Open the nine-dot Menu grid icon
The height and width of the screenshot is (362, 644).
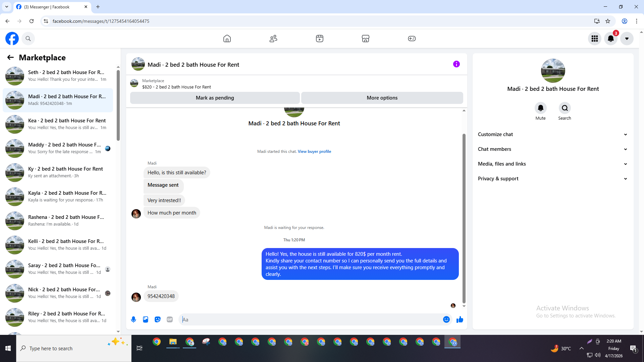[595, 39]
